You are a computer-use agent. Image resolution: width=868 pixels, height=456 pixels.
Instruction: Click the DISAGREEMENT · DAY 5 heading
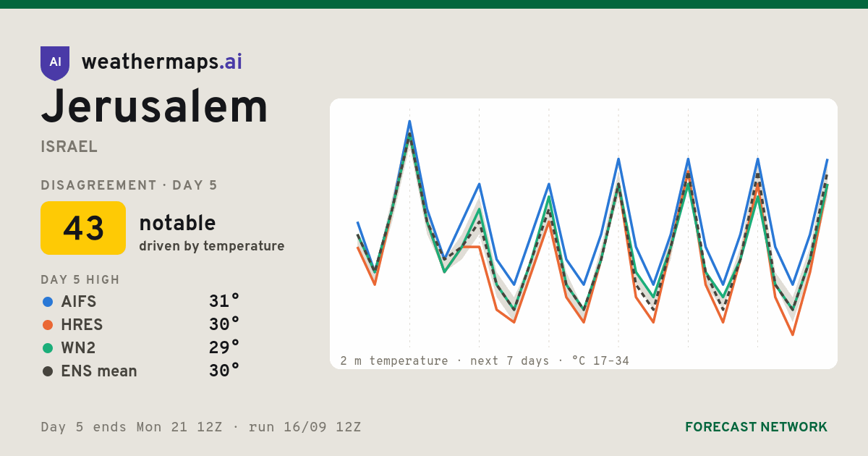tap(129, 185)
